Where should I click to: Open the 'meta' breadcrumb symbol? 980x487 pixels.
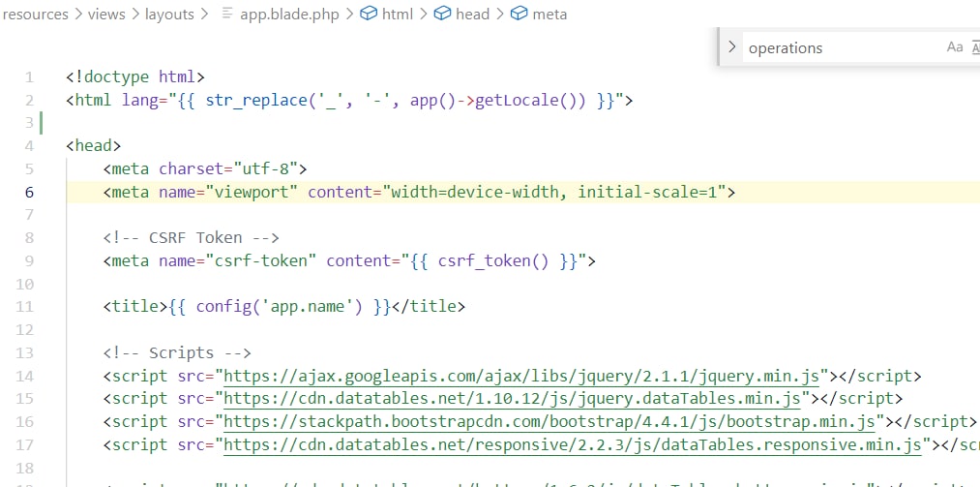[x=550, y=15]
